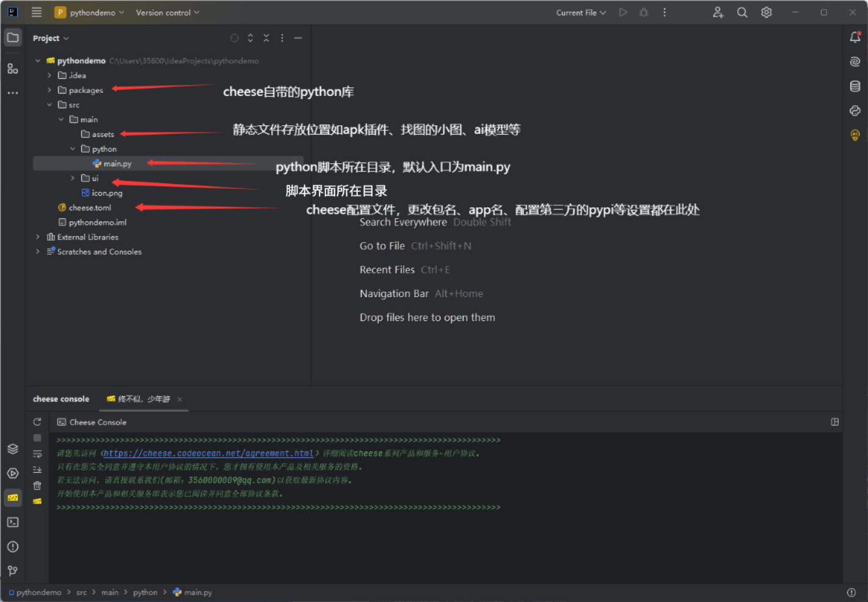Screen dimensions: 868x602
Task: Switch to the 终不似，少年游 console tab
Action: (144, 398)
